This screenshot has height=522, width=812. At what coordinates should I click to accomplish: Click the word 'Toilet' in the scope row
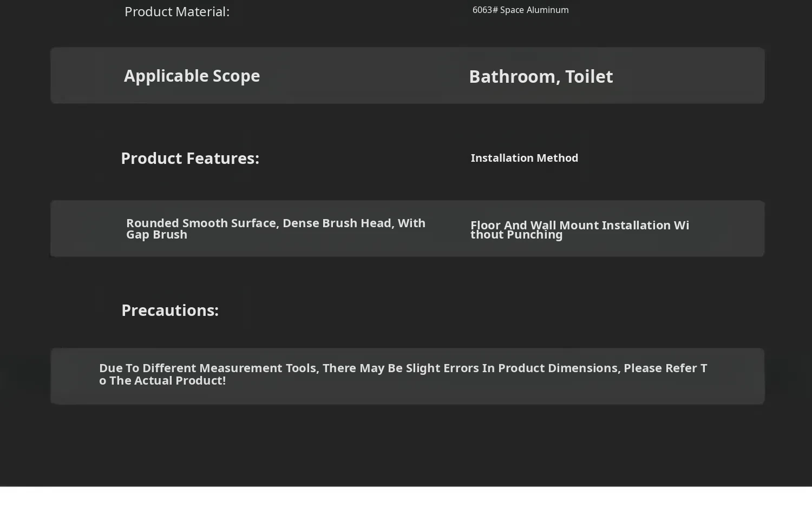point(589,77)
